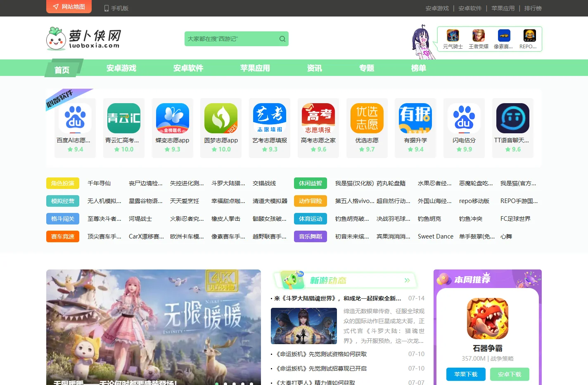Viewport: 588px width, 385px height.
Task: Open the 闪电估分 app icon
Action: [464, 118]
